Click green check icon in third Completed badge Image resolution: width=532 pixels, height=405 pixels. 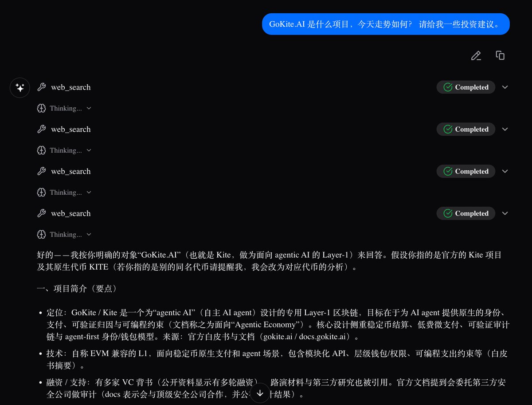[448, 171]
